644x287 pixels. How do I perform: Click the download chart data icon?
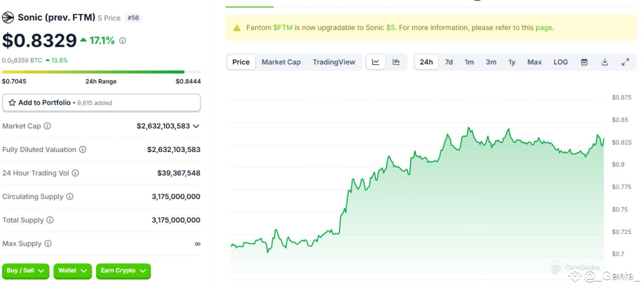tap(605, 62)
